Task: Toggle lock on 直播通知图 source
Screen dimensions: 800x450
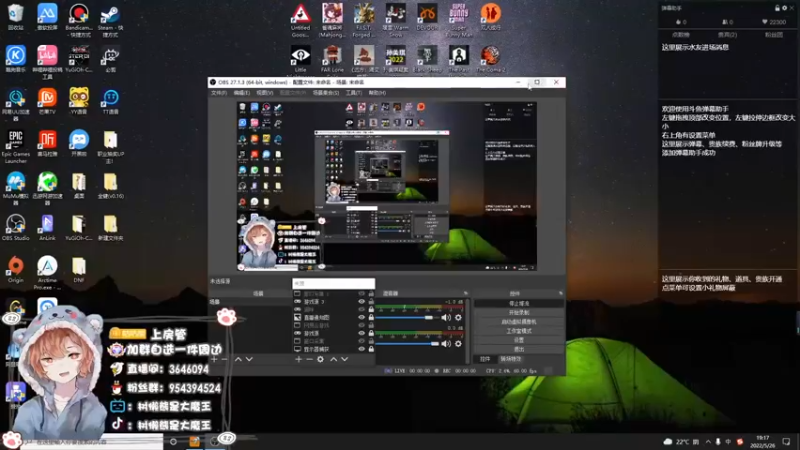Action: click(x=371, y=317)
